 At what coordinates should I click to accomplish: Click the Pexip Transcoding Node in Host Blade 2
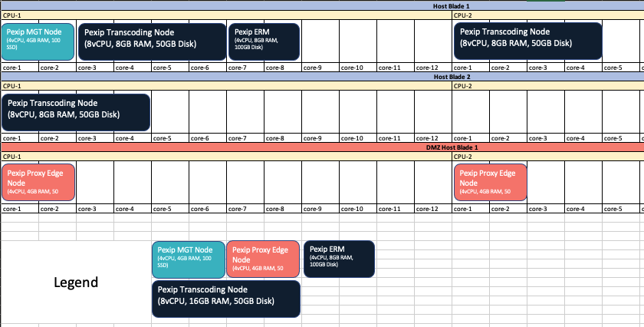[76, 112]
